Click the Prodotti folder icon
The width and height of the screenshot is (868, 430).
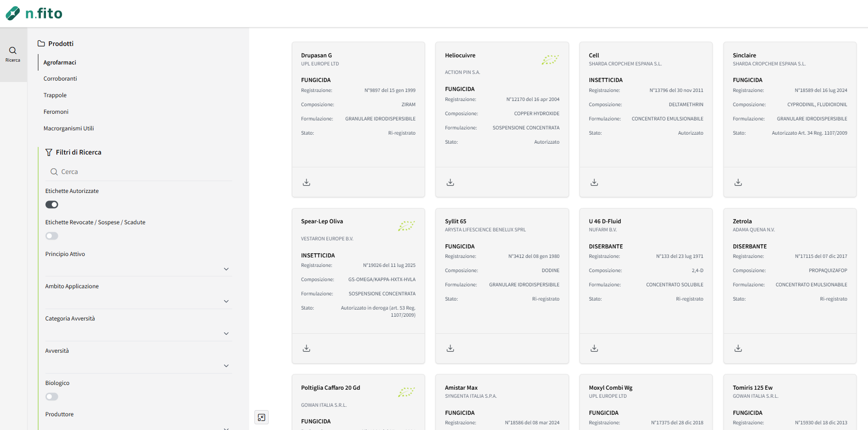tap(41, 43)
